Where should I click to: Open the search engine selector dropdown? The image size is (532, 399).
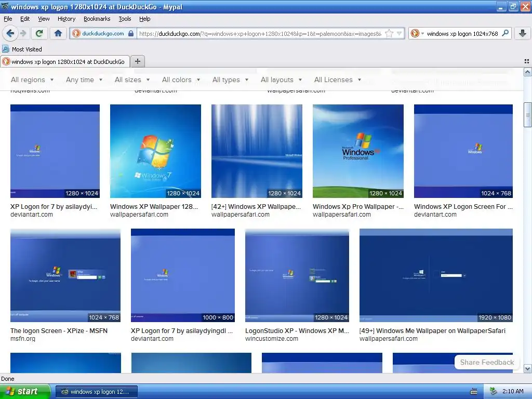417,33
